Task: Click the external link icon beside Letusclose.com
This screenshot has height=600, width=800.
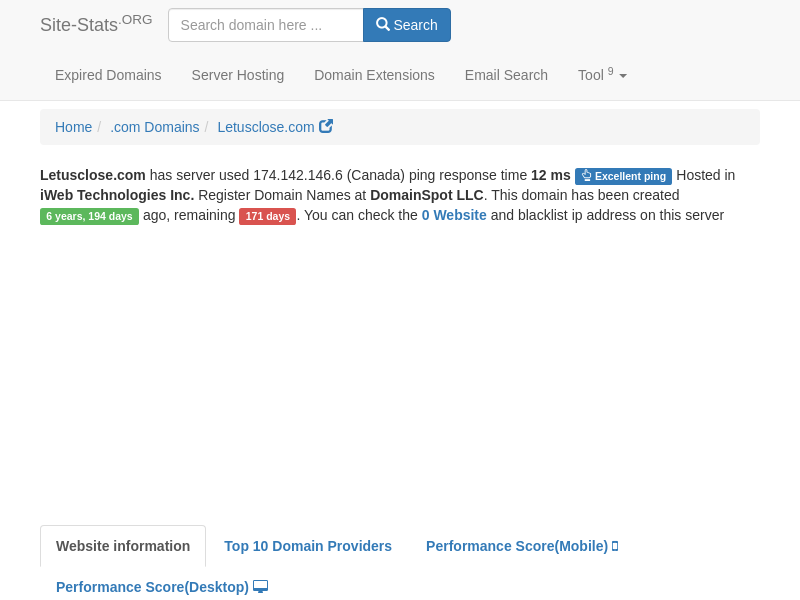Action: click(326, 126)
